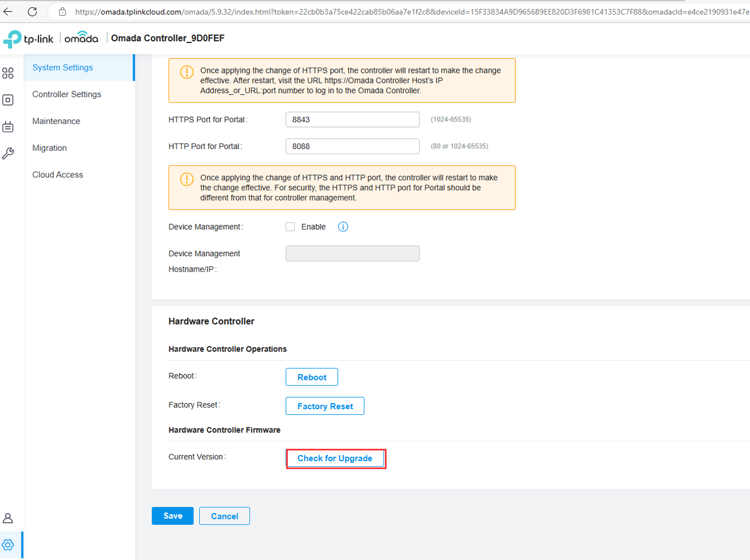Open the logs icon in left rail
Image resolution: width=750 pixels, height=560 pixels.
8,126
